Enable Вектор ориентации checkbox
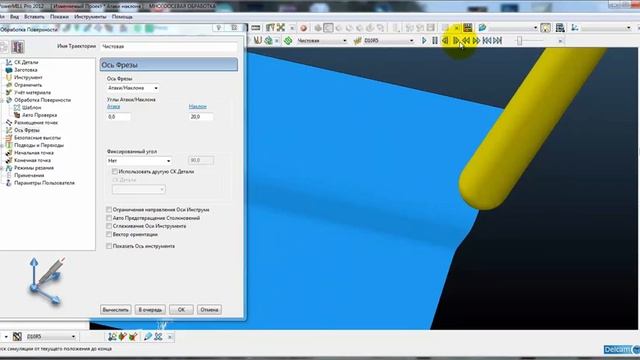 click(109, 235)
